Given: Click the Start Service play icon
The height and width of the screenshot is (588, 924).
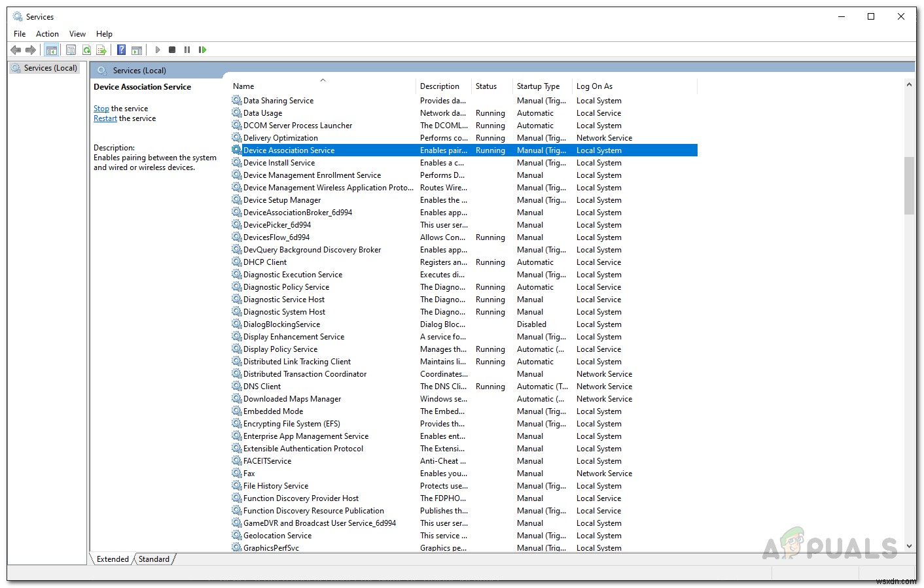Looking at the screenshot, I should point(157,50).
